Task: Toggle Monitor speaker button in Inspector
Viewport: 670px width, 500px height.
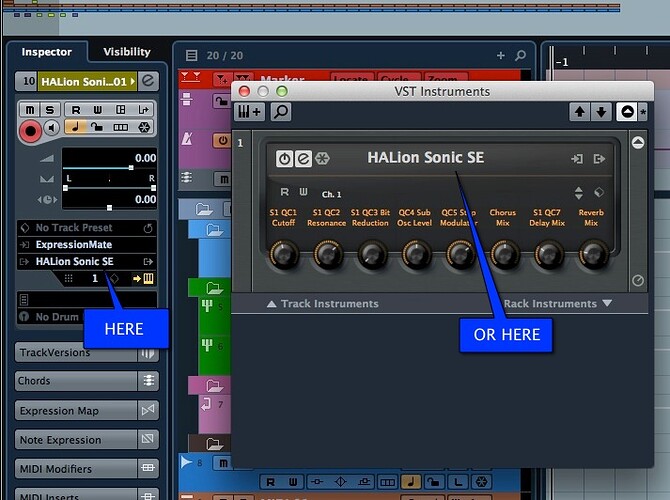Action: [52, 127]
